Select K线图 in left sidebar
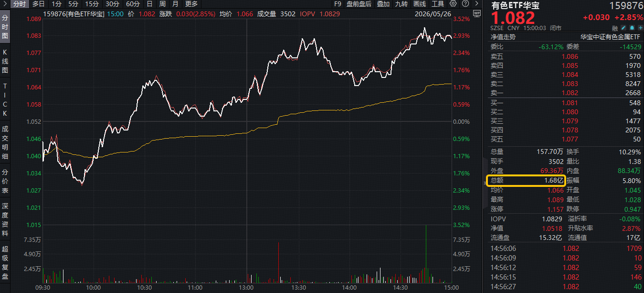 click(5, 61)
